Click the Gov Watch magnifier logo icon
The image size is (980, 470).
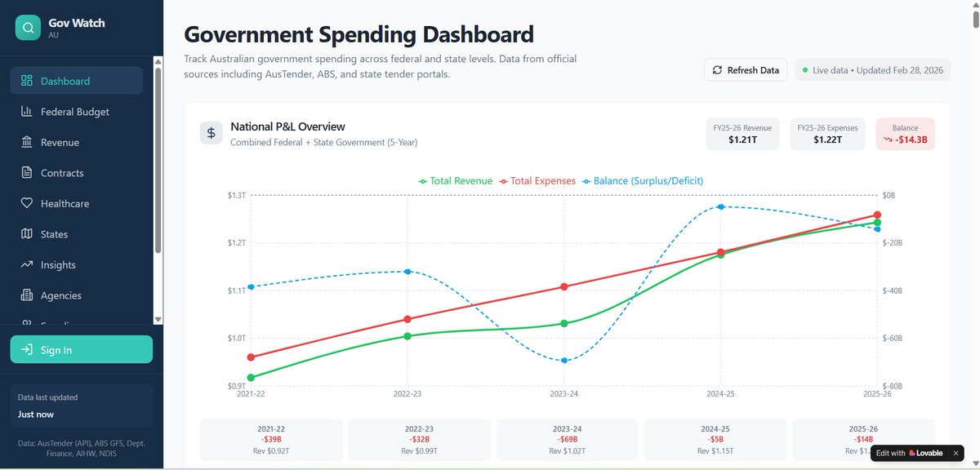(28, 28)
